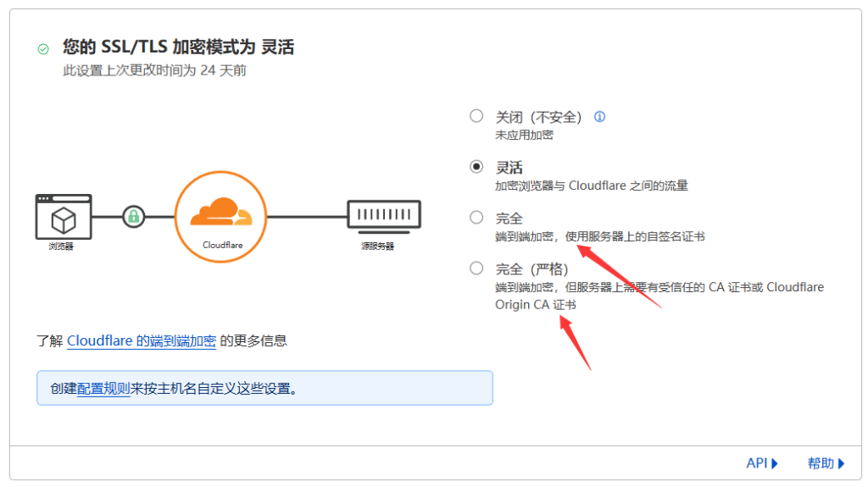Select the 关闭 (不安全) radio option
Image resolution: width=868 pixels, height=487 pixels.
tap(476, 116)
